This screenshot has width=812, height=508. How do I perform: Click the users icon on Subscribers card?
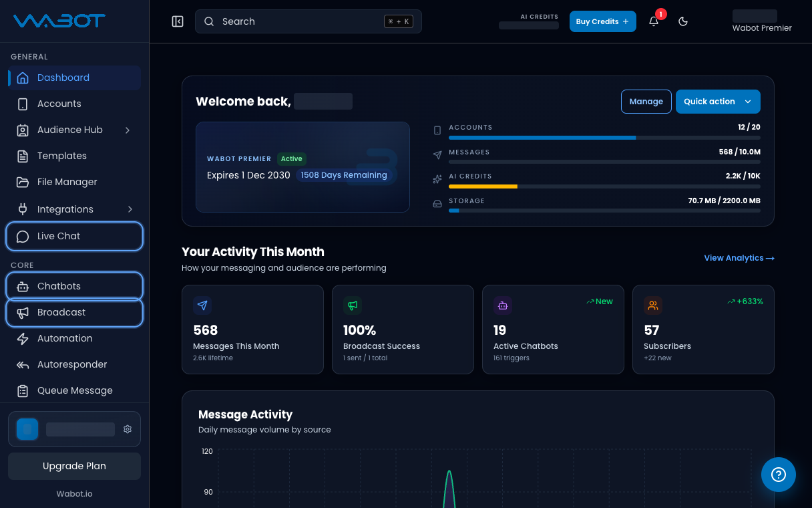coord(653,305)
